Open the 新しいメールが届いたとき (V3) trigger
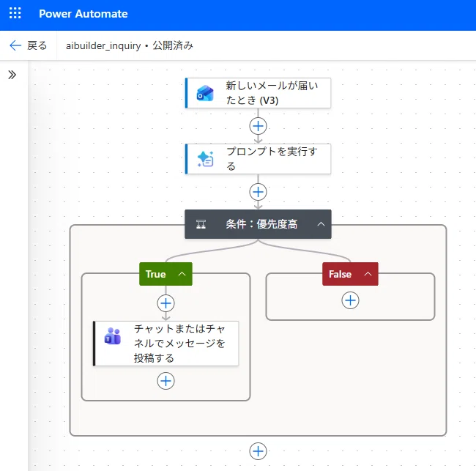476x471 pixels. (x=258, y=93)
